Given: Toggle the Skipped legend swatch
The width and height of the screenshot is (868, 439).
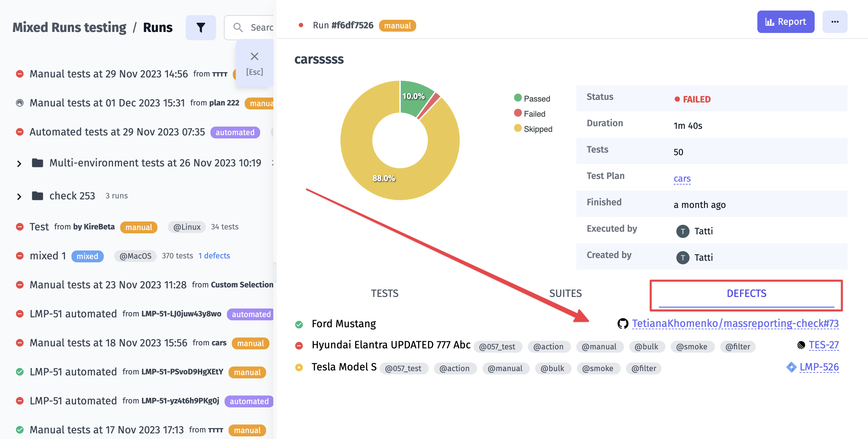Looking at the screenshot, I should (518, 128).
